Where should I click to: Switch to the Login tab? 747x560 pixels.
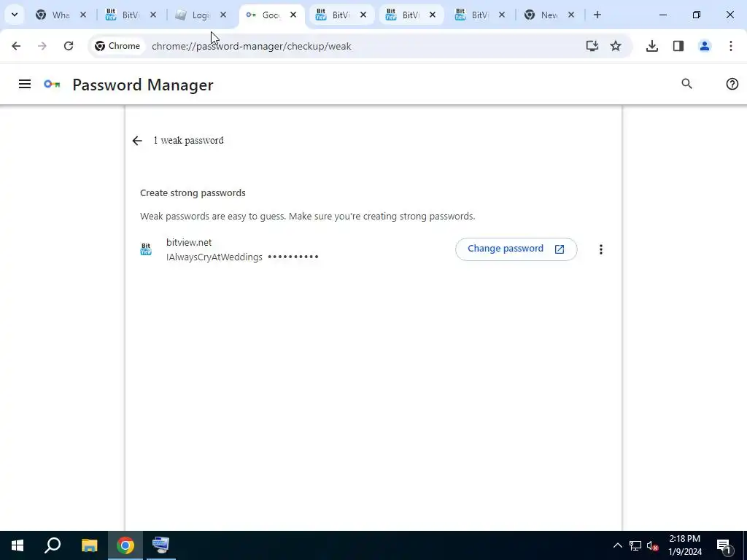[200, 15]
